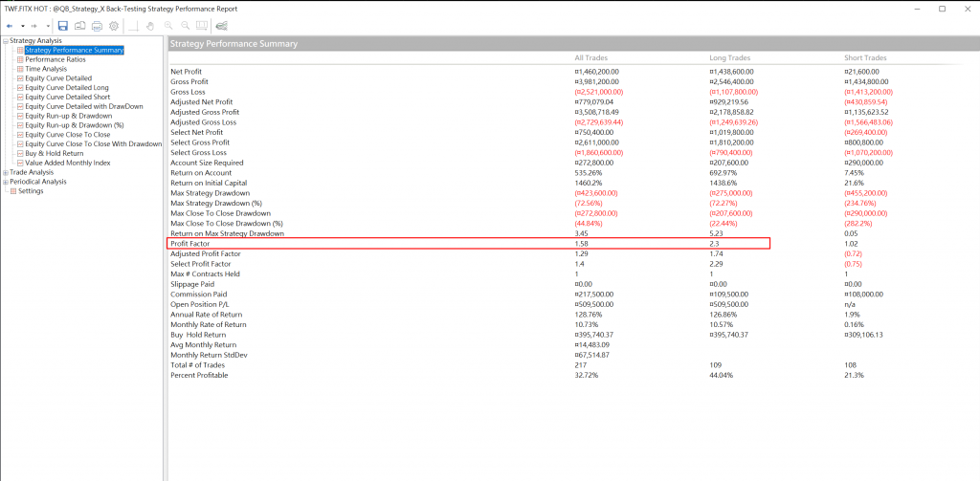Select Time Analysis in the tree
980x481 pixels.
pyautogui.click(x=46, y=69)
